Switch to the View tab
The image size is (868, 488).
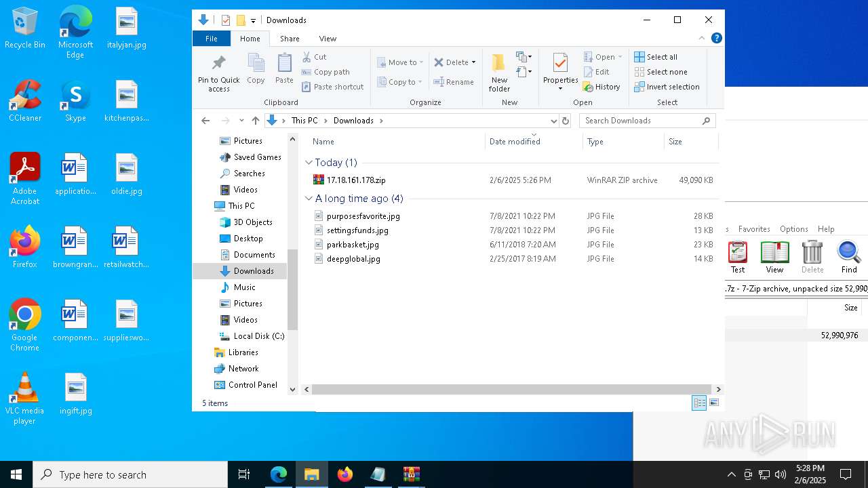click(328, 39)
